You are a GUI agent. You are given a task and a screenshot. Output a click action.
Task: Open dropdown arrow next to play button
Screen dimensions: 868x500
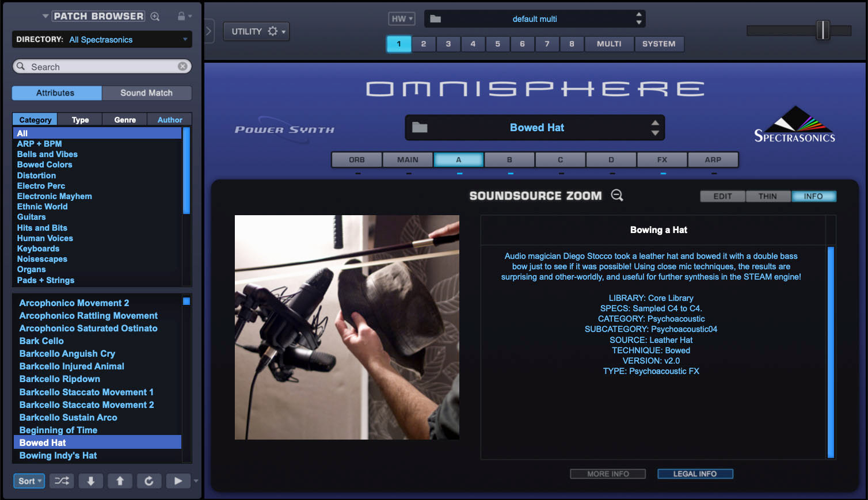pos(196,481)
